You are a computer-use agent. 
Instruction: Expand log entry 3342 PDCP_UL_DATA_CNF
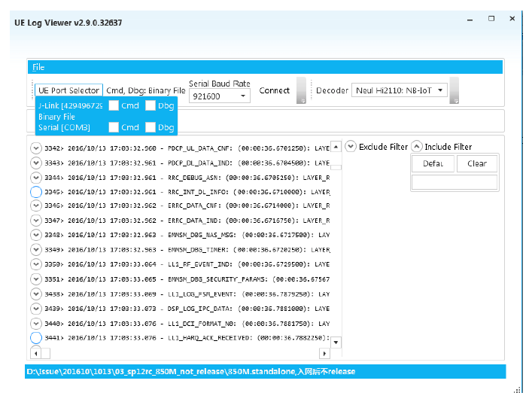[x=36, y=148]
